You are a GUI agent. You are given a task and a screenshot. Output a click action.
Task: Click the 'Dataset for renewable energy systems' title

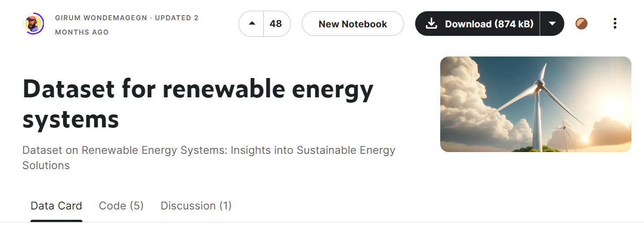coord(198,104)
